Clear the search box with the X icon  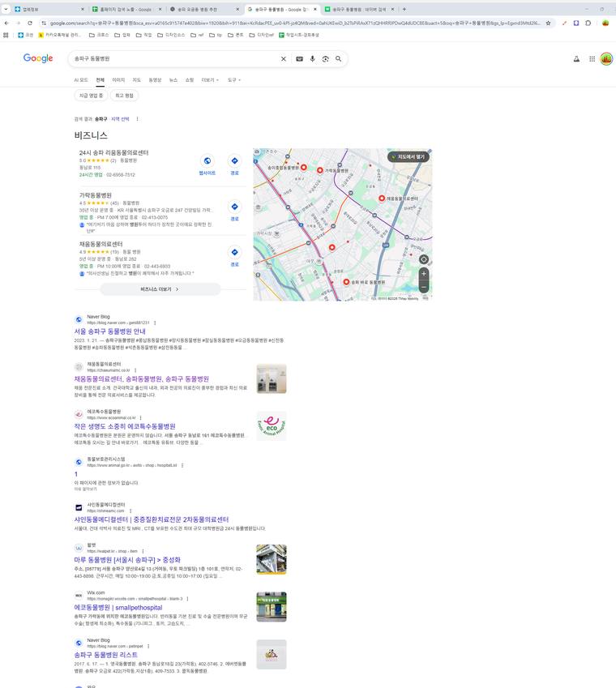(284, 59)
